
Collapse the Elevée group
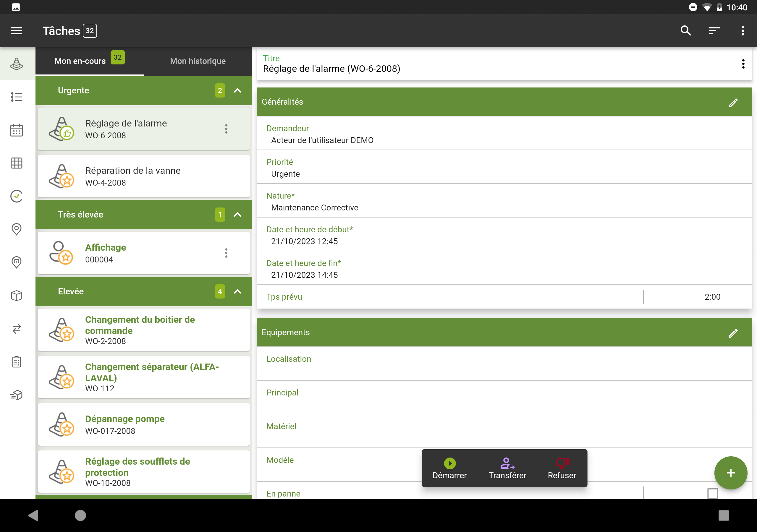pyautogui.click(x=237, y=291)
